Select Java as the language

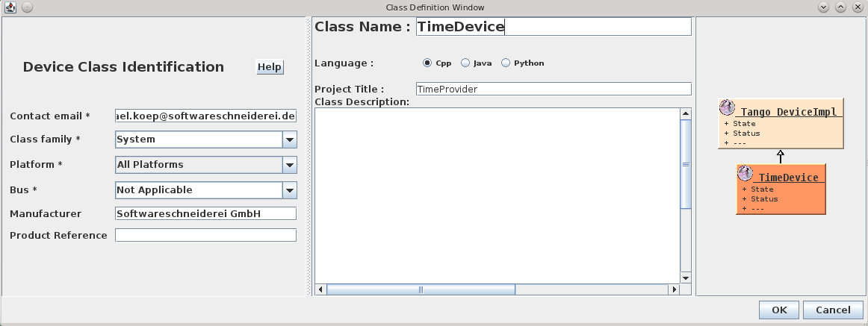coord(465,63)
